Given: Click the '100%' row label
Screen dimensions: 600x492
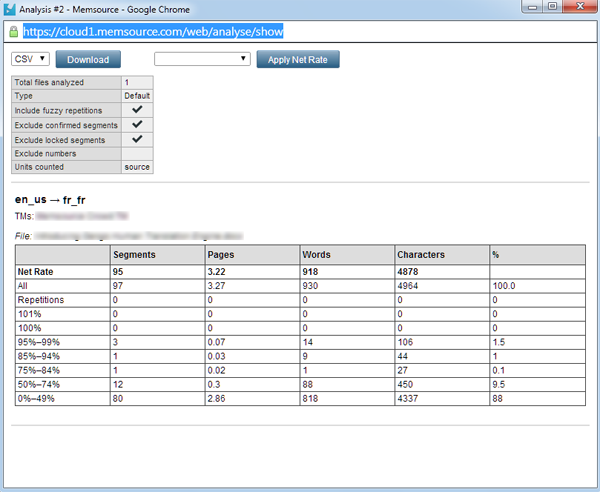Looking at the screenshot, I should pyautogui.click(x=29, y=328).
